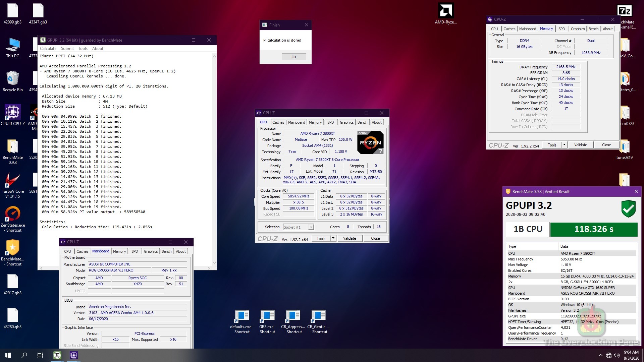Click the CPU-Z taskbar icon
644x362 pixels.
pos(74,355)
